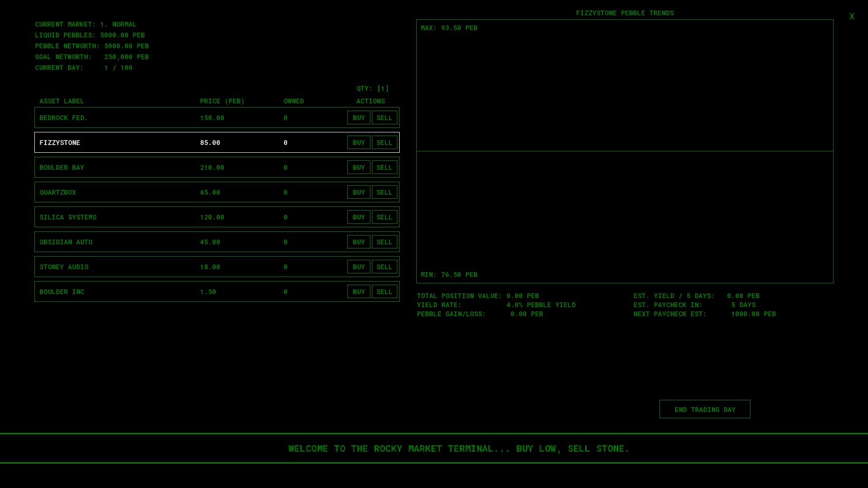This screenshot has height=488, width=868.
Task: Click Stoney Audio price 18.00
Action: tap(210, 267)
